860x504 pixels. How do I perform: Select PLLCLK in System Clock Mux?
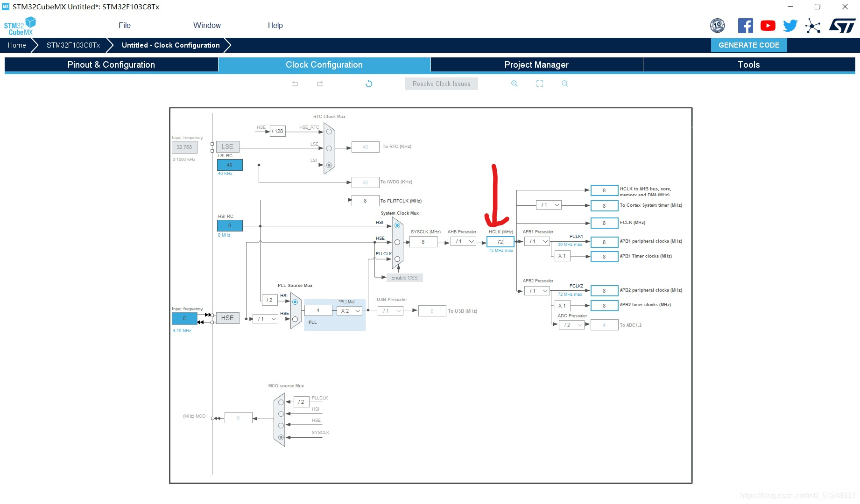tap(397, 259)
